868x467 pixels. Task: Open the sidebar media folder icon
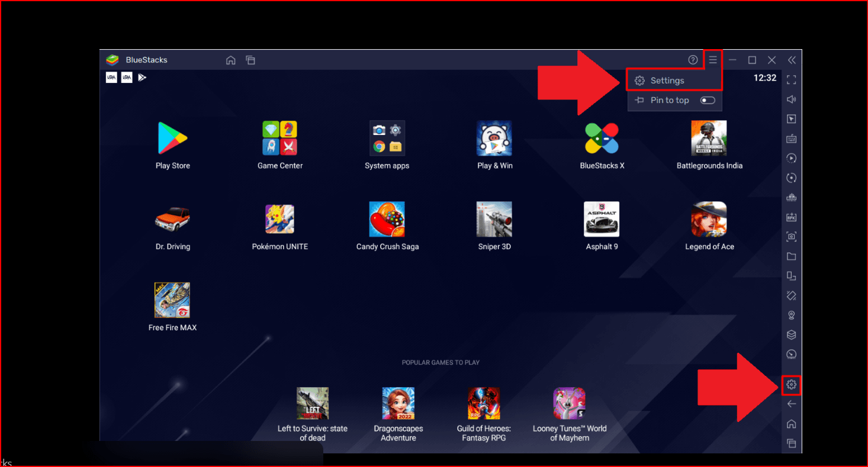tap(791, 256)
